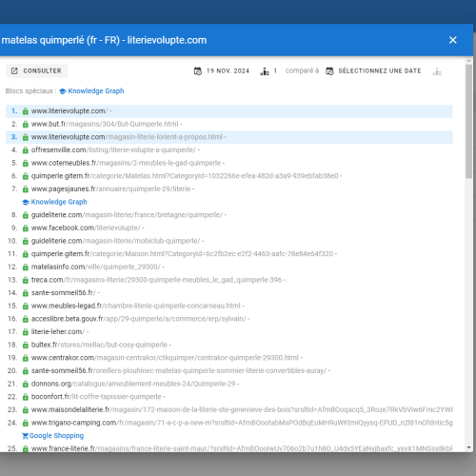476x476 pixels.
Task: Select 19 Nov. 2024 date picker
Action: tap(222, 71)
